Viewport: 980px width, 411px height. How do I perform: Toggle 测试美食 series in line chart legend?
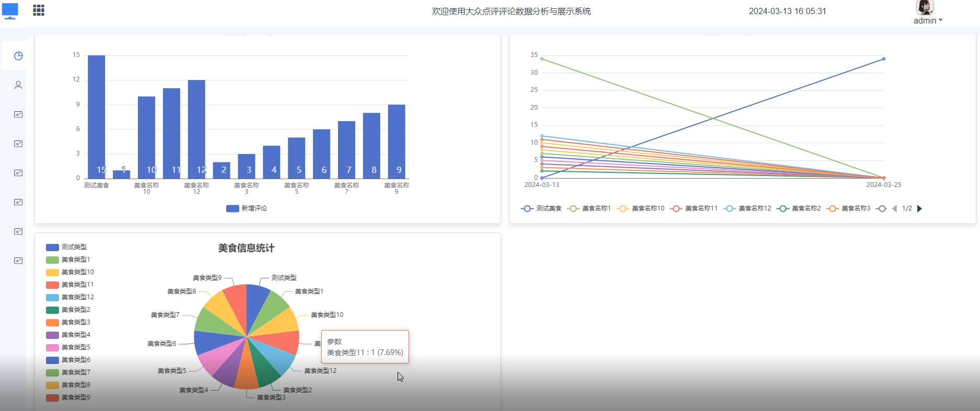click(541, 208)
